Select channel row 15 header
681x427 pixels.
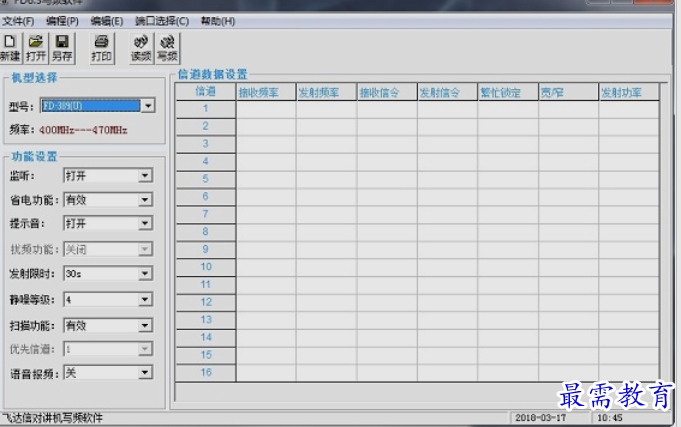pyautogui.click(x=206, y=355)
